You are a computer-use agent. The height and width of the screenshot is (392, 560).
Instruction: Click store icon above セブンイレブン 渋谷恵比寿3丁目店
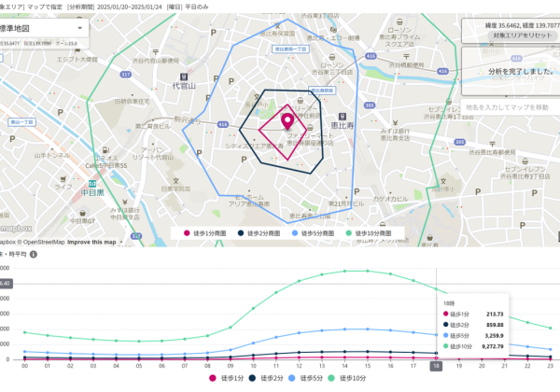(x=525, y=161)
